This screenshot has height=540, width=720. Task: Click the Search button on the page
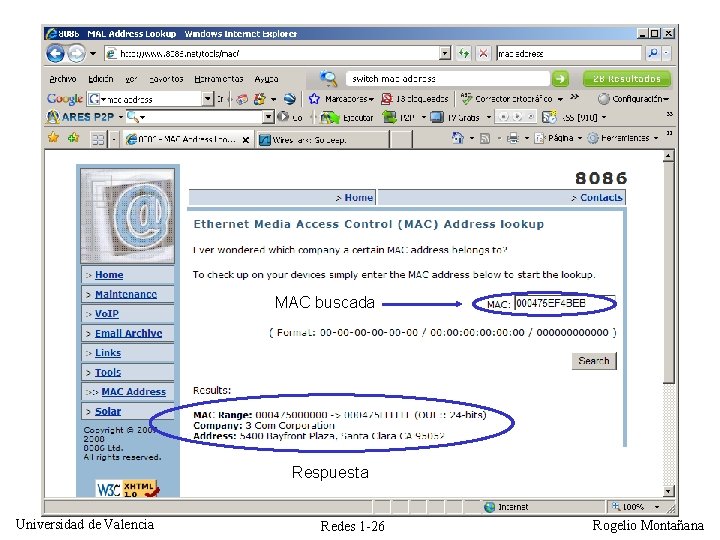pyautogui.click(x=594, y=361)
